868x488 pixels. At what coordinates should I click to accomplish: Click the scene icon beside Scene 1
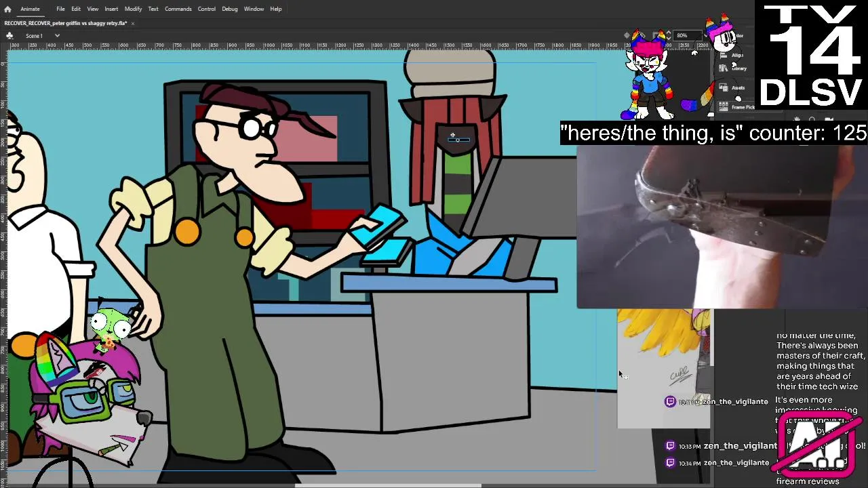click(9, 35)
